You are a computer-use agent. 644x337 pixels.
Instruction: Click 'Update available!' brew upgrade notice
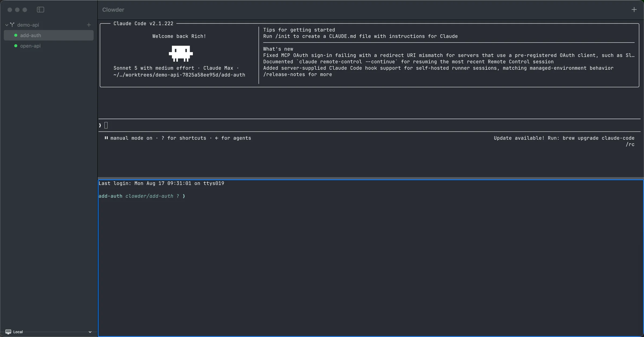(x=564, y=138)
